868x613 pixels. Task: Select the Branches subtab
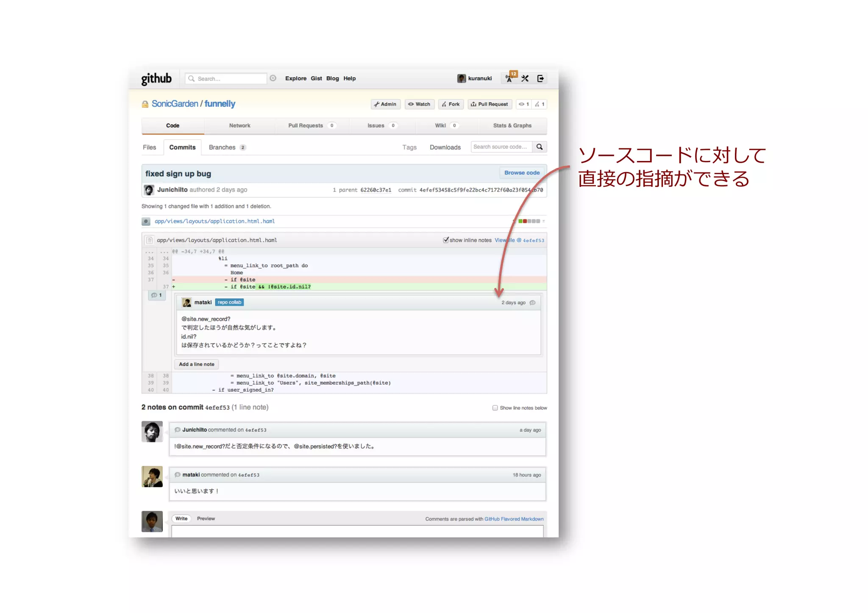click(x=227, y=147)
